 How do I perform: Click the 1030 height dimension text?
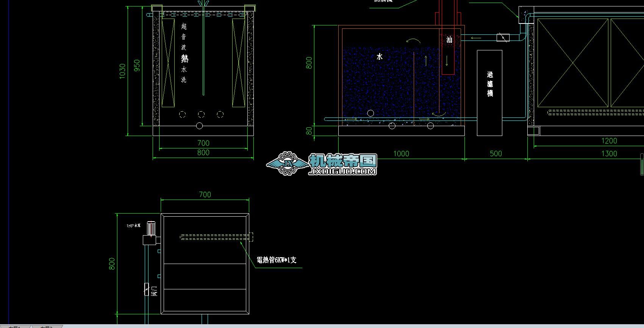(x=122, y=71)
